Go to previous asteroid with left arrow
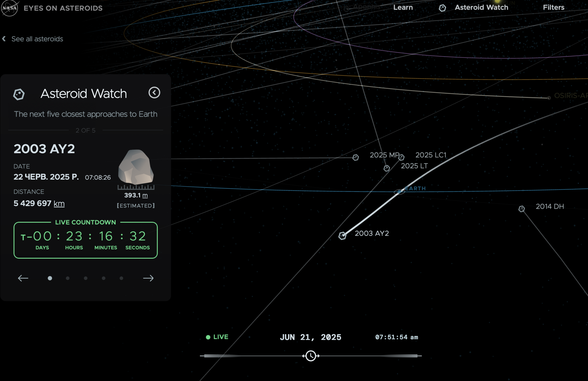Screen dimensions: 588x381 click(23, 278)
